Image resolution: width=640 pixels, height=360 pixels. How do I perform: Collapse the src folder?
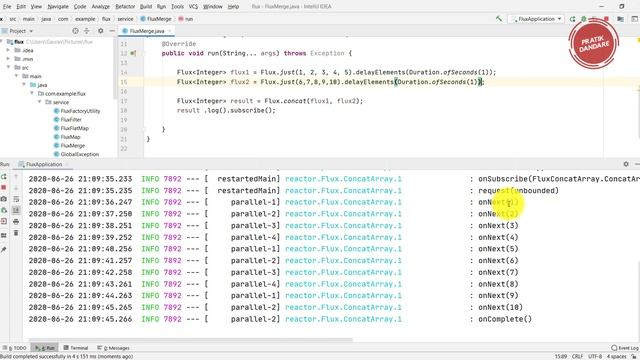tap(8, 67)
